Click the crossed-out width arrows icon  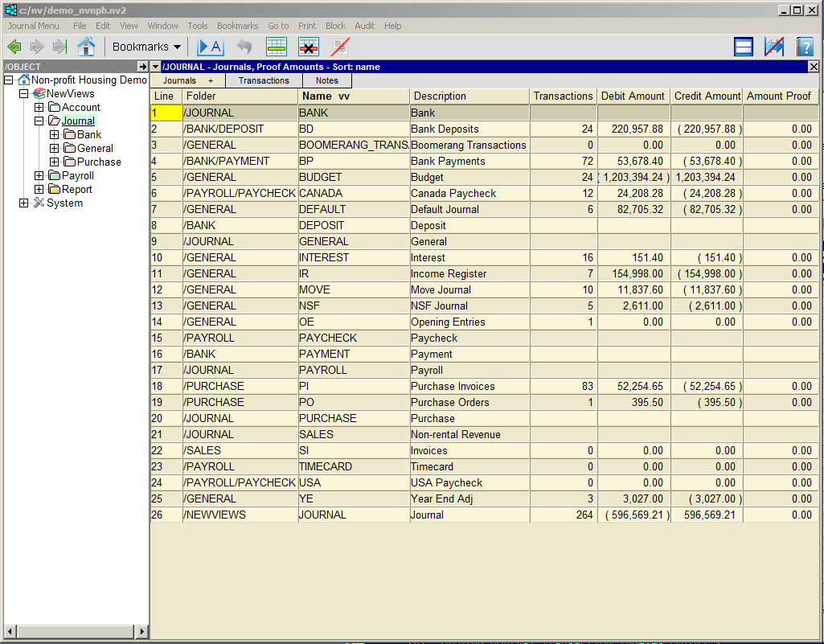[774, 47]
